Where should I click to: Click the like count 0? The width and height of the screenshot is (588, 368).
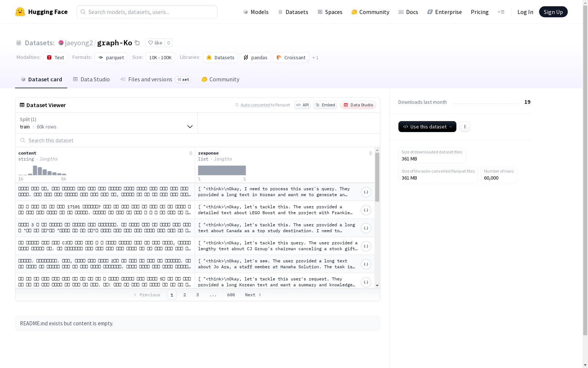tap(169, 43)
